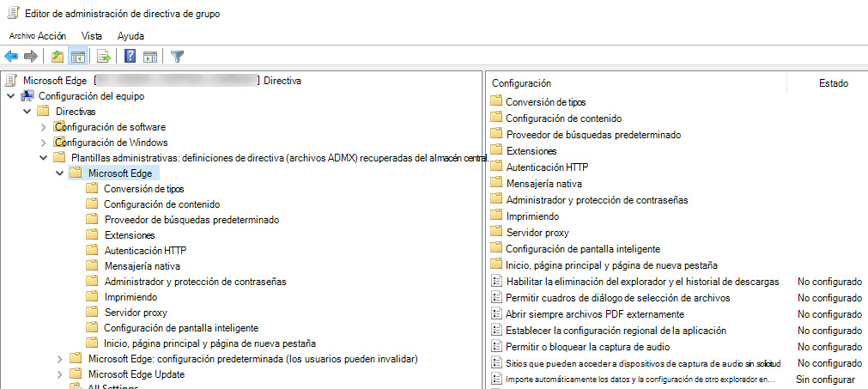Select Configuración de pantalla inteligente in tree
868x389 pixels.
[181, 328]
